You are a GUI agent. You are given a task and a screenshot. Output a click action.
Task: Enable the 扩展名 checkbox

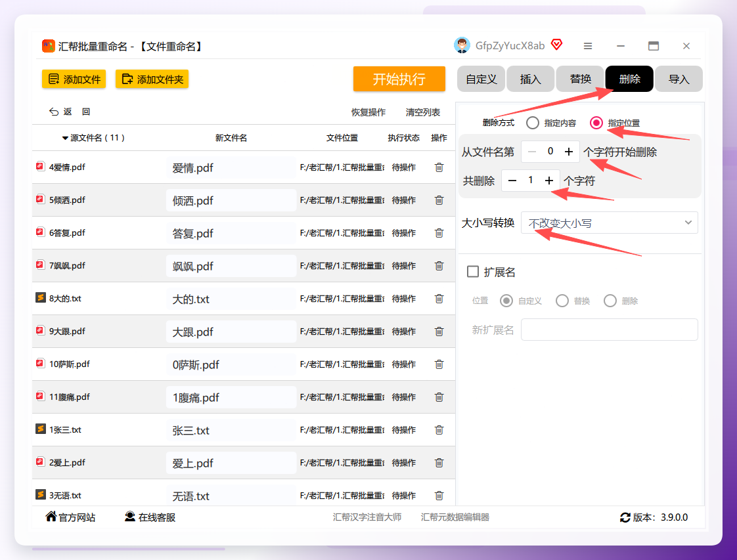click(473, 272)
